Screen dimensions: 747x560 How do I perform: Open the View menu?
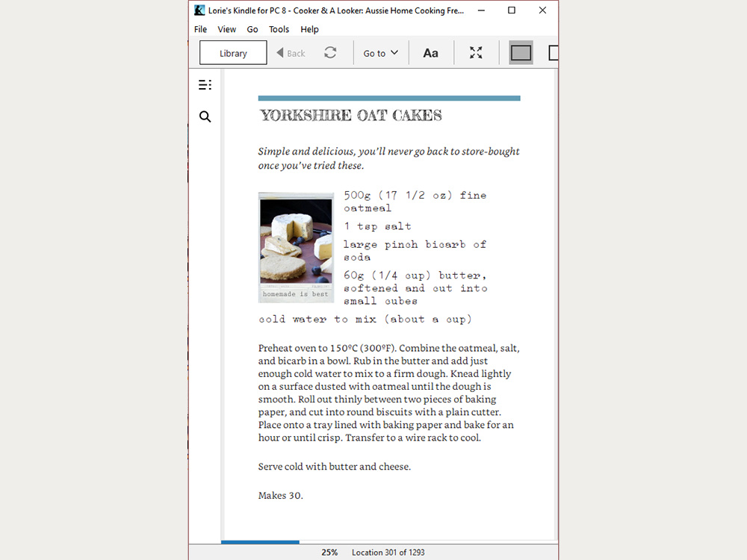pos(227,29)
